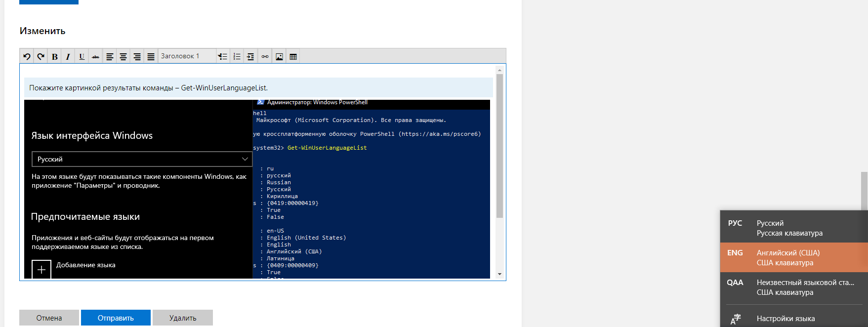Apply strikethrough formatting
Image resolution: width=868 pixels, height=327 pixels.
(x=96, y=56)
